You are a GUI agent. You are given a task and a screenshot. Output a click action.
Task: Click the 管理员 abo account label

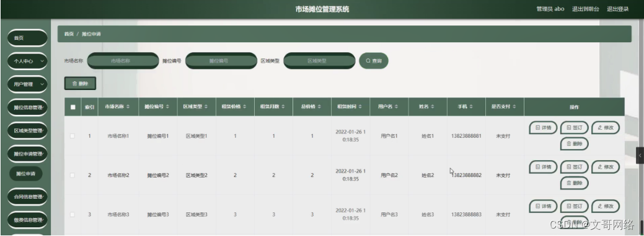tap(550, 9)
